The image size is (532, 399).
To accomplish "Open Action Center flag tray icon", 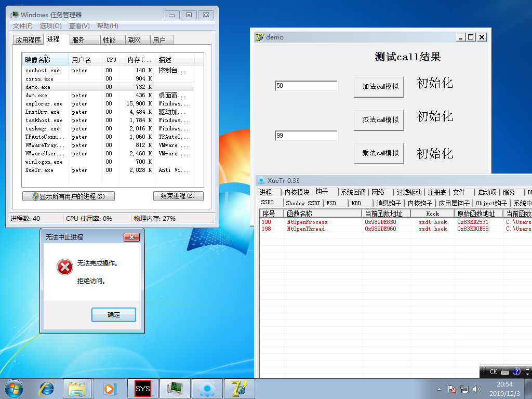I will [451, 389].
